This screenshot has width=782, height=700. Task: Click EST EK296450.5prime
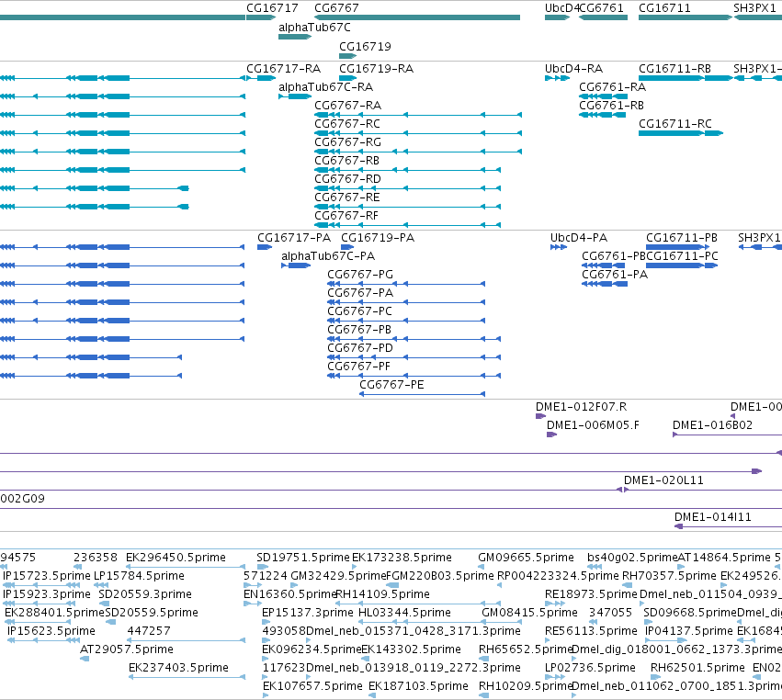coord(186,567)
